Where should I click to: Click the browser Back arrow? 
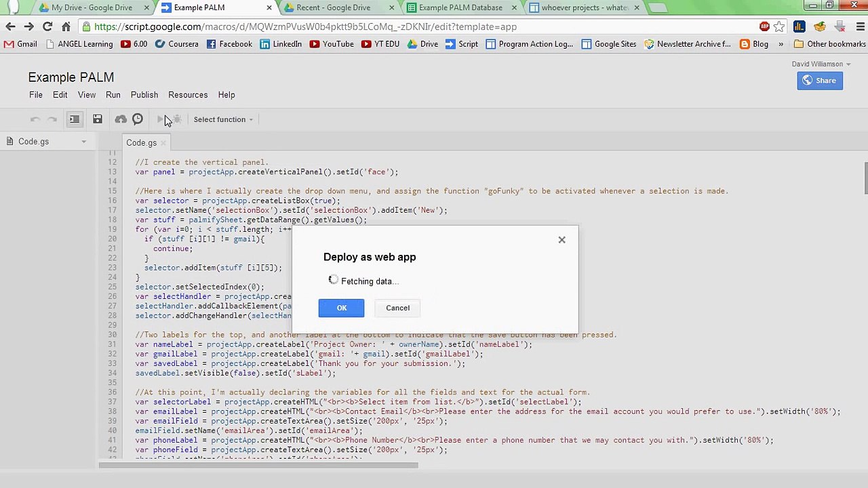(10, 26)
